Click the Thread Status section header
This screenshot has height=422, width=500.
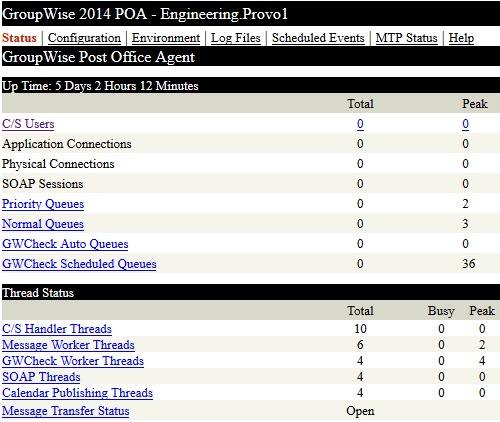click(x=38, y=293)
